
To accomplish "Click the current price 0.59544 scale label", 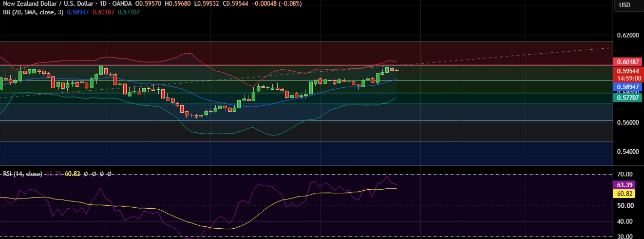I will click(x=628, y=71).
